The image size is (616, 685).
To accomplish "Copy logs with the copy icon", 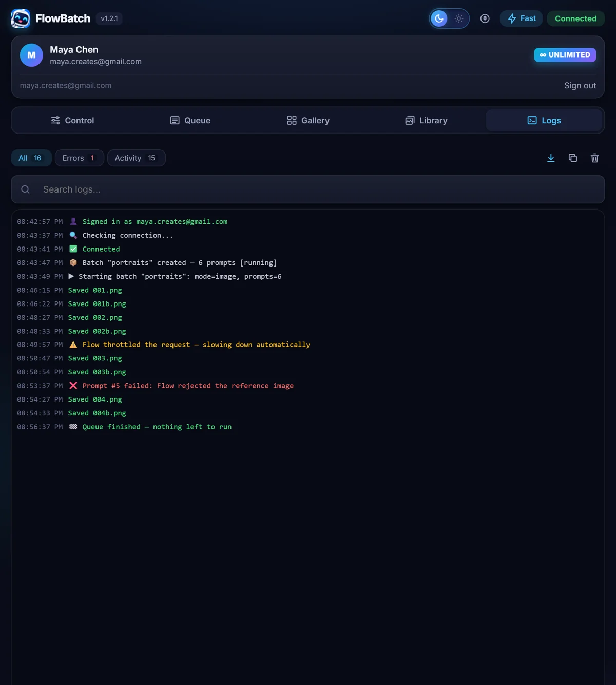I will click(573, 158).
